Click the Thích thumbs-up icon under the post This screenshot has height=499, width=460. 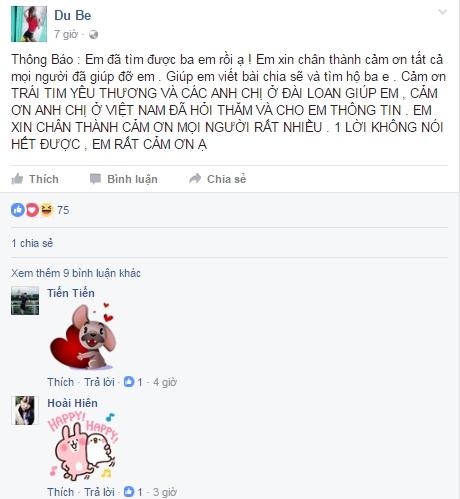point(17,179)
